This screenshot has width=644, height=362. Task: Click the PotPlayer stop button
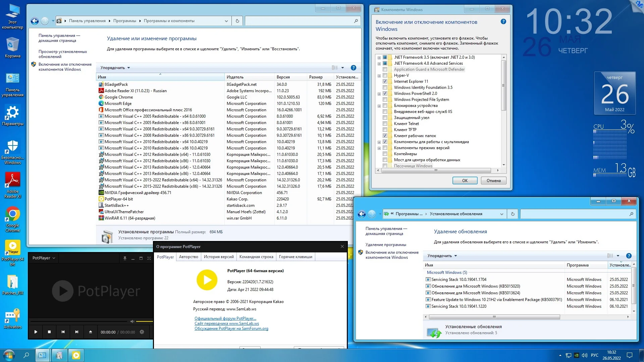[x=49, y=332]
